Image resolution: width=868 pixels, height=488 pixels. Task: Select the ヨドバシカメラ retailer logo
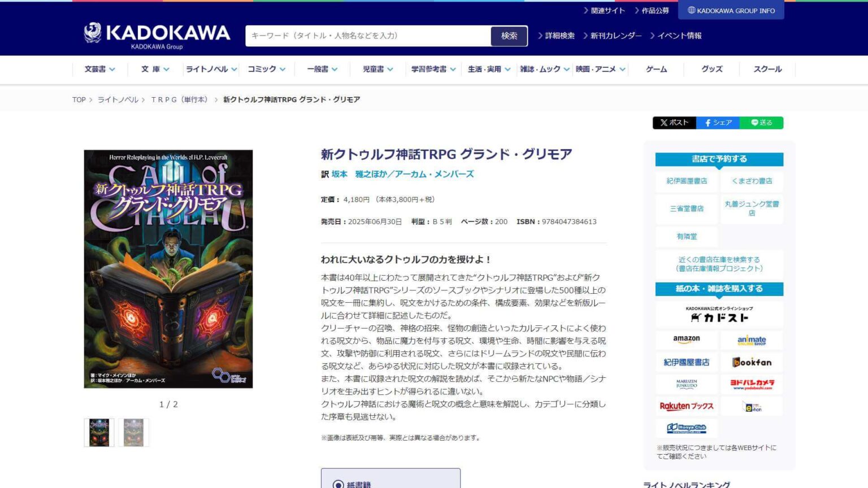(752, 384)
